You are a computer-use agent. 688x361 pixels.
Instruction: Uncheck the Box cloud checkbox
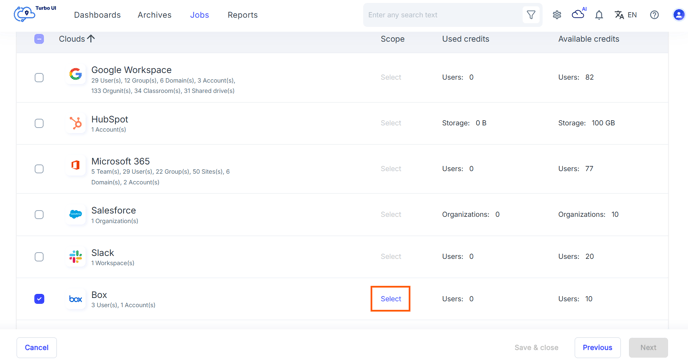tap(39, 299)
